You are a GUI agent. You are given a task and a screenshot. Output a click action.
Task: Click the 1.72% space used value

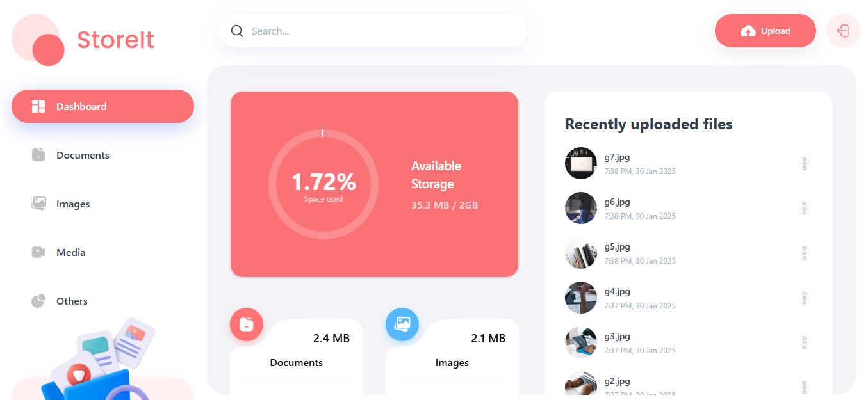coord(323,182)
